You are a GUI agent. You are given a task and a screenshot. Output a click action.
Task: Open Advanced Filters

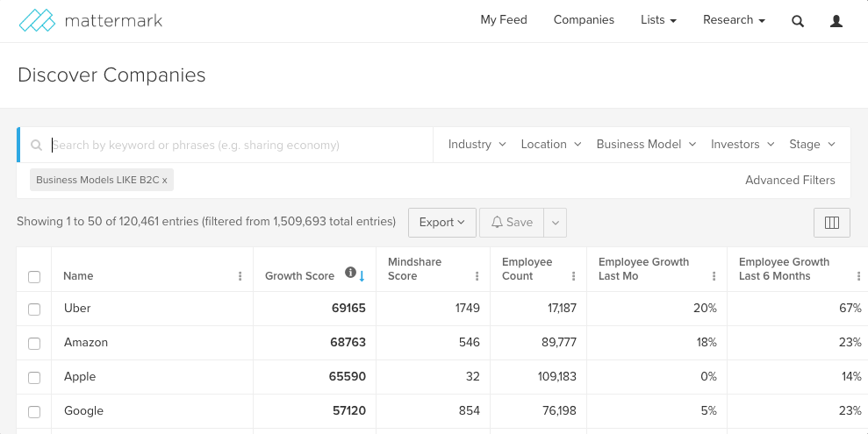coord(790,181)
